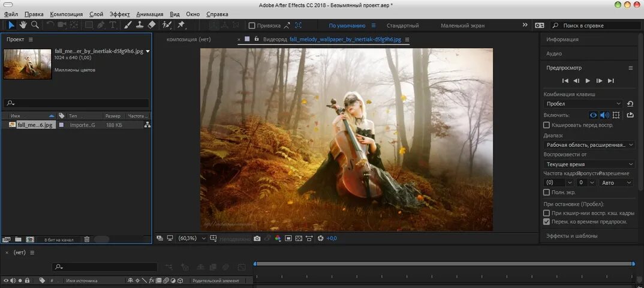Image resolution: width=644 pixels, height=288 pixels.
Task: Toggle the Region of Interest icon
Action: pos(288,238)
